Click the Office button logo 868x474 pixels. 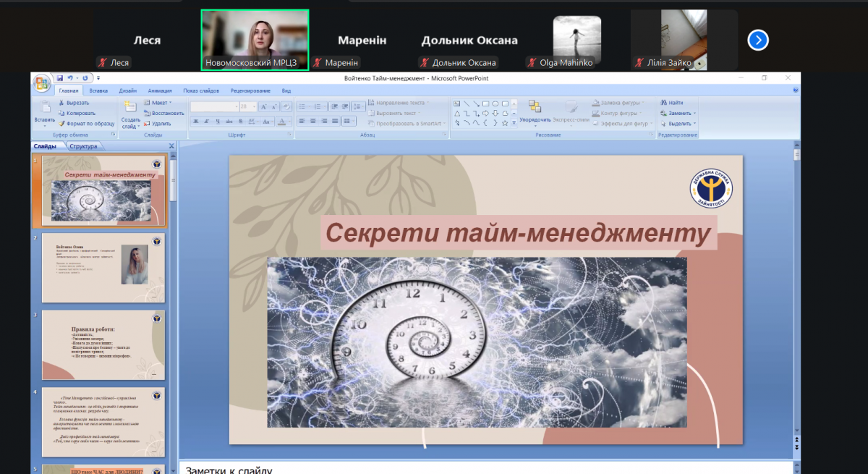pos(41,82)
